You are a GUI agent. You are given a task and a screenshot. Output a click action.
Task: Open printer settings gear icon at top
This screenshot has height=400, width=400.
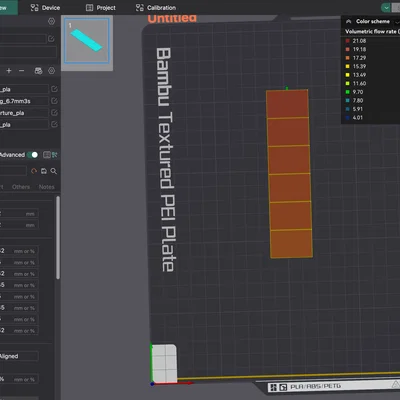[51, 21]
